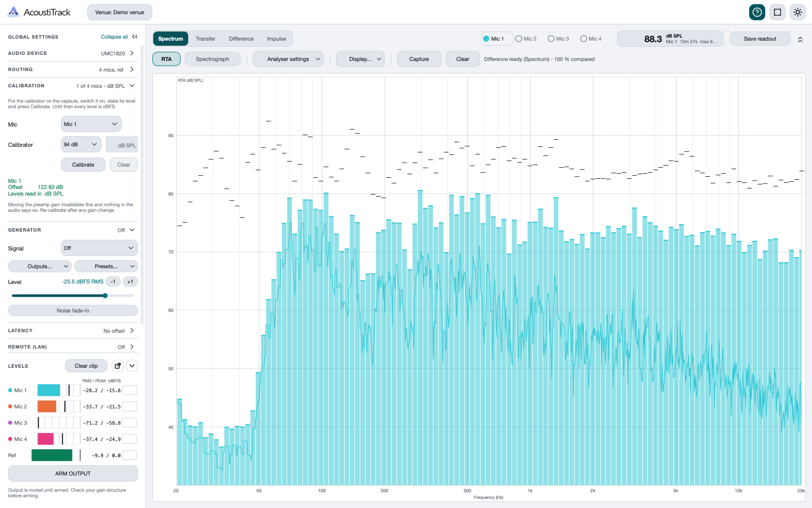Screen dimensions: 812x508
Task: Pop out the Levels panel icon
Action: tap(118, 366)
